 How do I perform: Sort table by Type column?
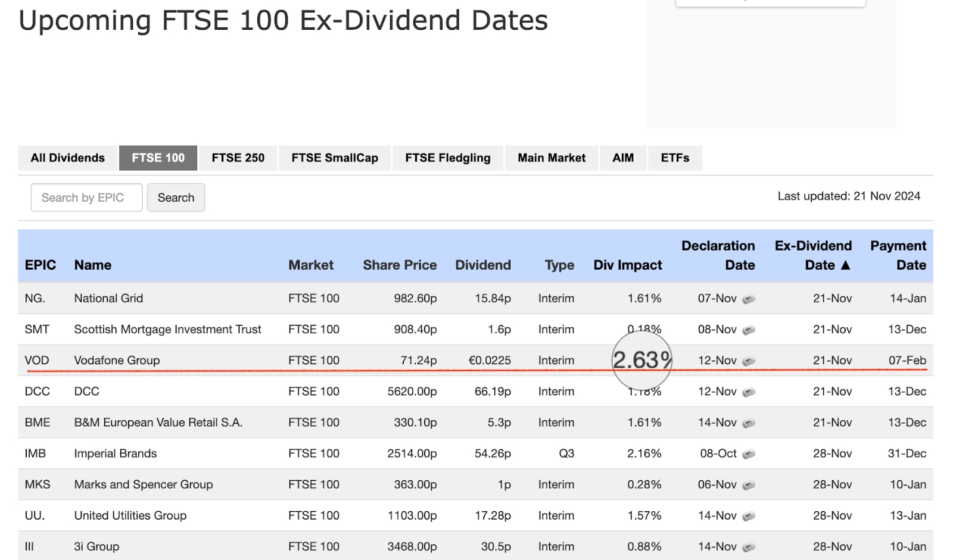(x=559, y=265)
